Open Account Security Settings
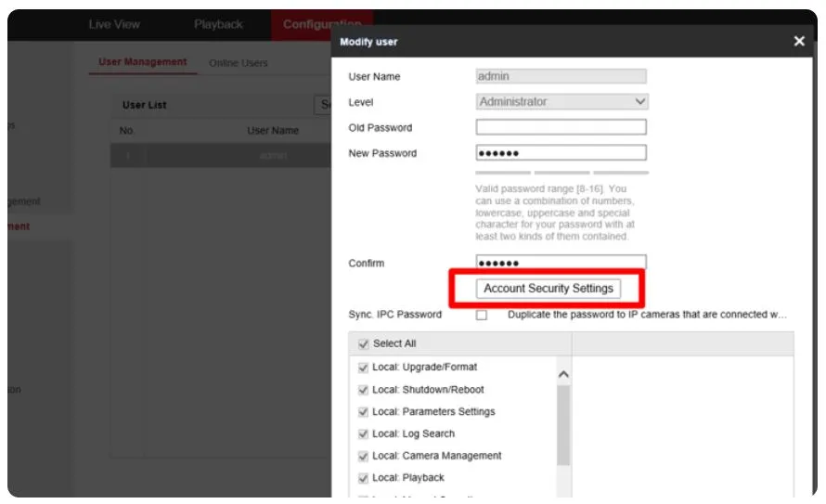 click(548, 289)
